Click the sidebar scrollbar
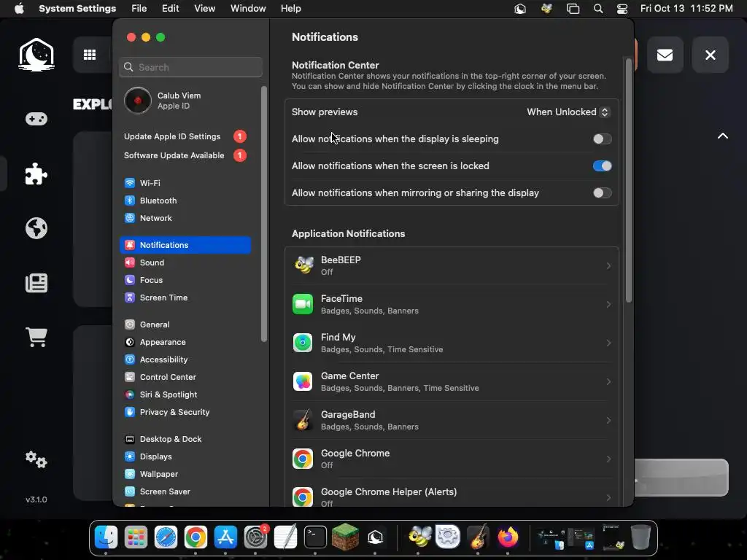 click(x=264, y=214)
